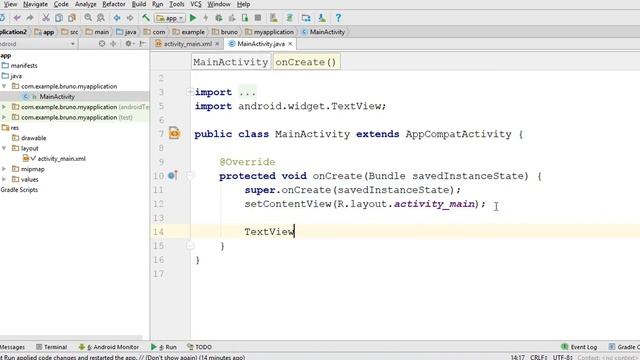
Task: Switch to MainActivity.java tab
Action: [x=261, y=44]
